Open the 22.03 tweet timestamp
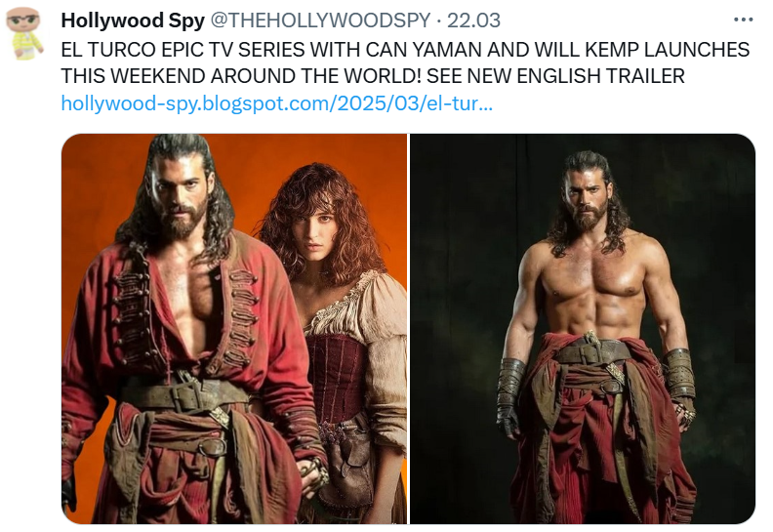 click(473, 20)
